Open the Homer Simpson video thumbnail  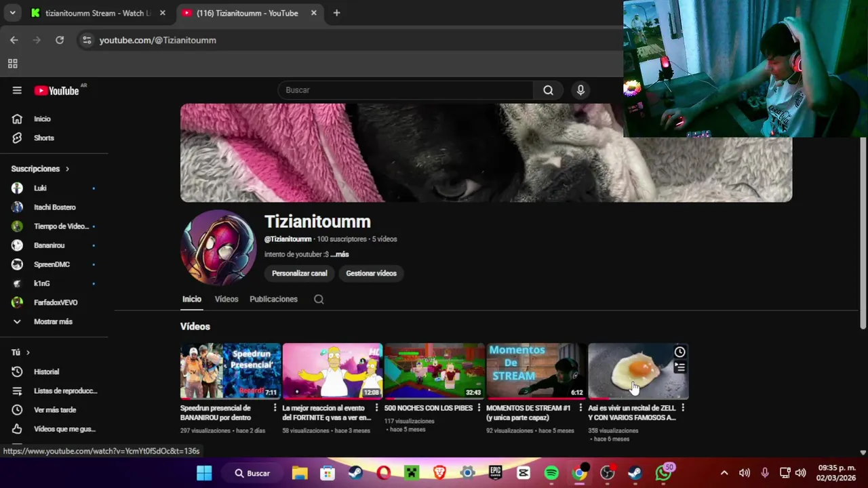click(x=332, y=371)
